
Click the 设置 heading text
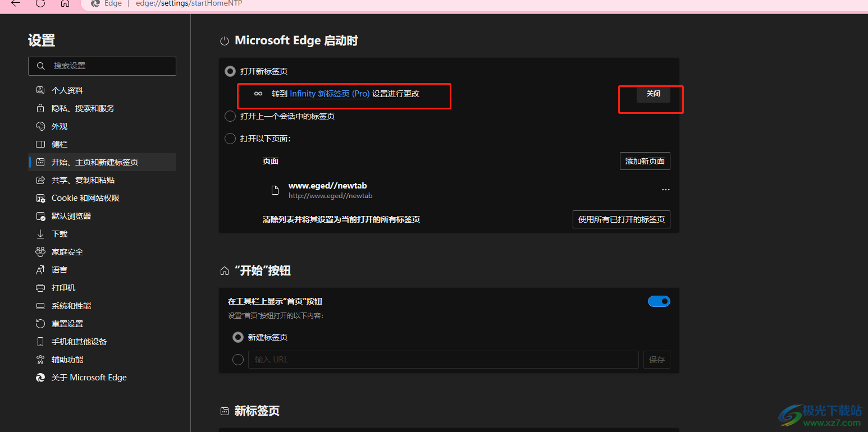click(x=42, y=40)
